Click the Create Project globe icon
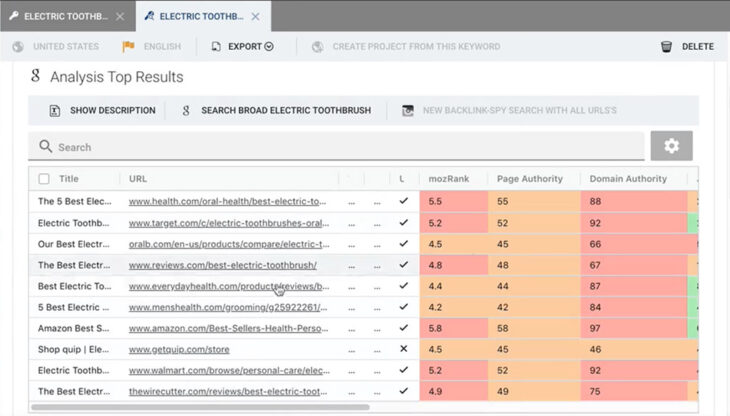 tap(317, 46)
